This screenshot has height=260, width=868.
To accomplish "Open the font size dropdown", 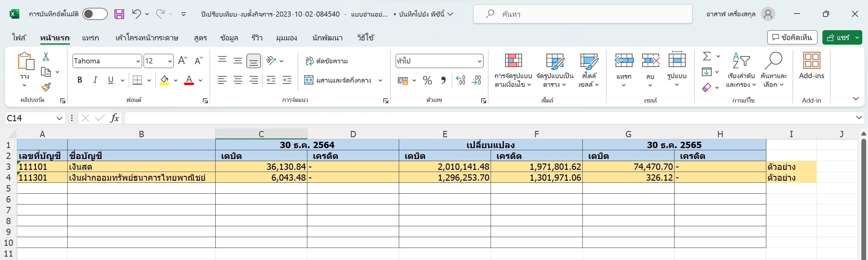I will tap(170, 61).
